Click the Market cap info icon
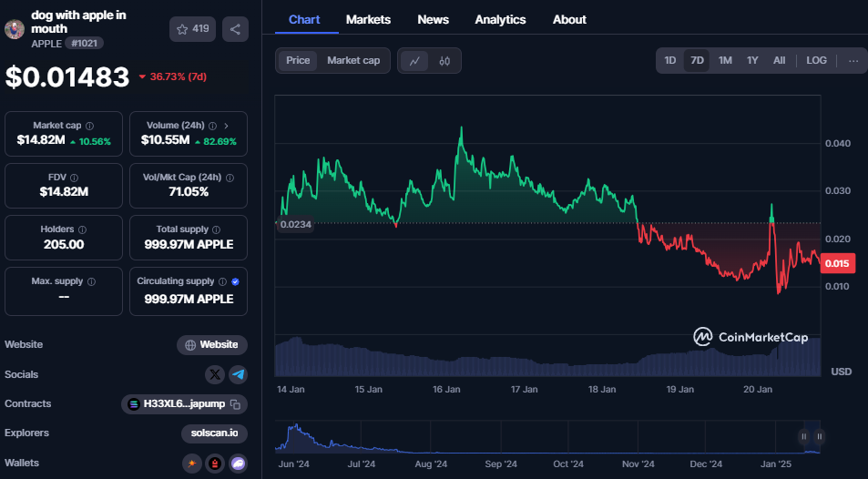The height and width of the screenshot is (479, 868). [89, 126]
